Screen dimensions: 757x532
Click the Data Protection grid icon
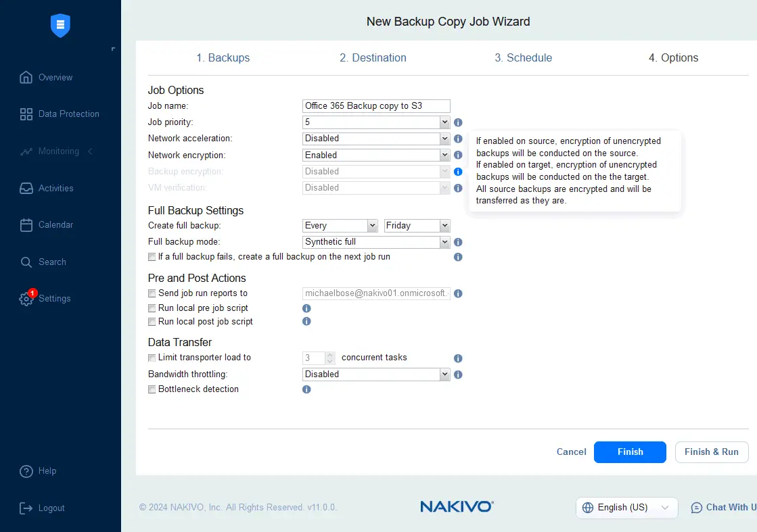click(x=26, y=114)
